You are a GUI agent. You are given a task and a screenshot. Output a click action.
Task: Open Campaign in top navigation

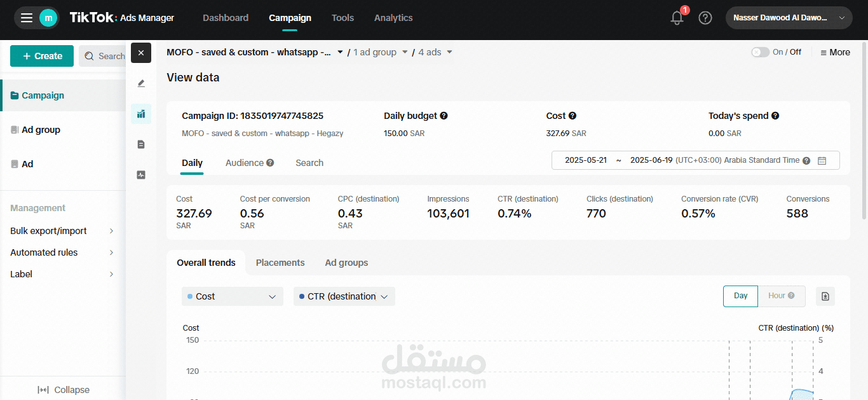point(290,18)
